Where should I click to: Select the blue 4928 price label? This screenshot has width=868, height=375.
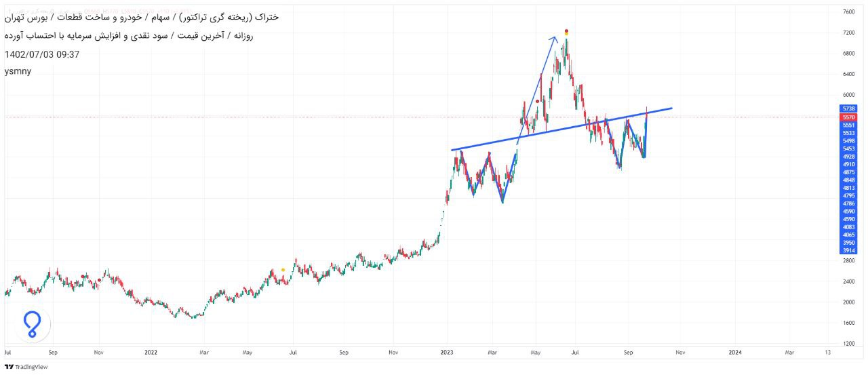[x=848, y=157]
